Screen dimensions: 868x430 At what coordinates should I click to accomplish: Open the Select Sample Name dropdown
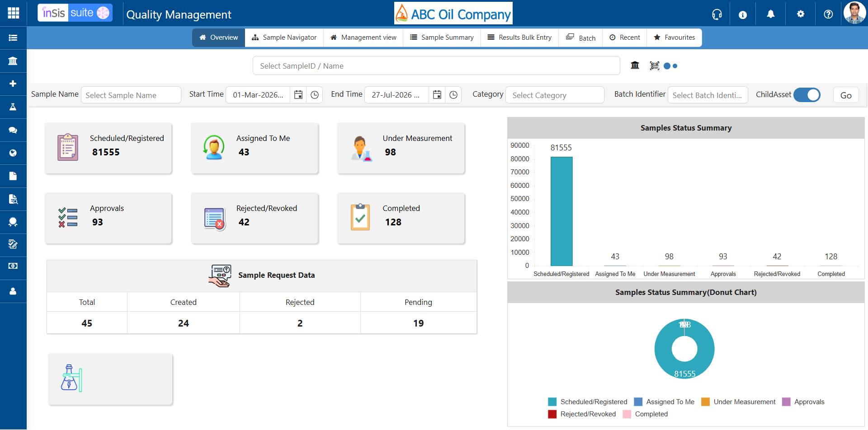click(x=131, y=95)
